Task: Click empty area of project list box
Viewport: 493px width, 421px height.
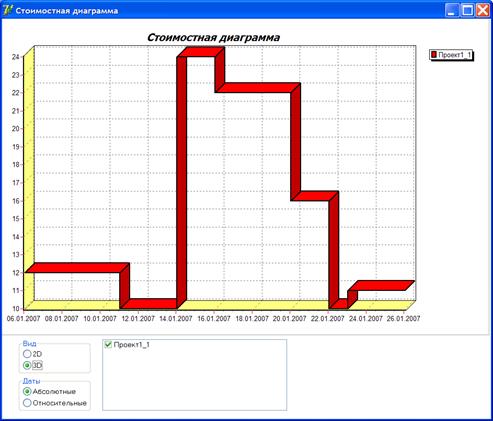Action: tap(194, 380)
